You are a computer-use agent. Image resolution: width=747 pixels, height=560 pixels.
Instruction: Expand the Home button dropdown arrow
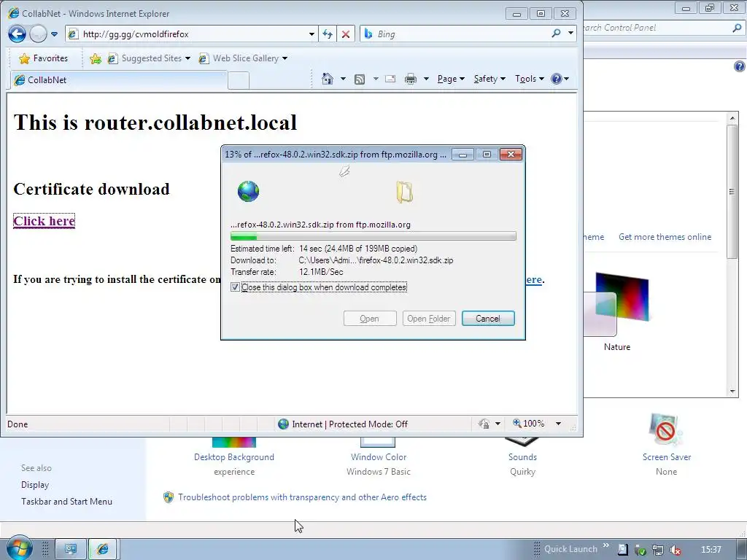pos(343,79)
